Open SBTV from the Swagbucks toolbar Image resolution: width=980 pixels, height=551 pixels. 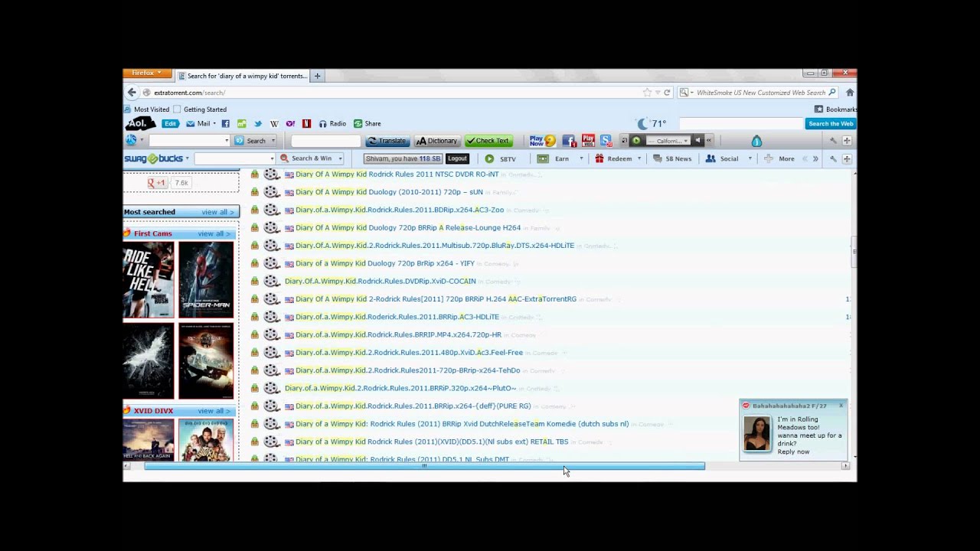click(x=501, y=159)
